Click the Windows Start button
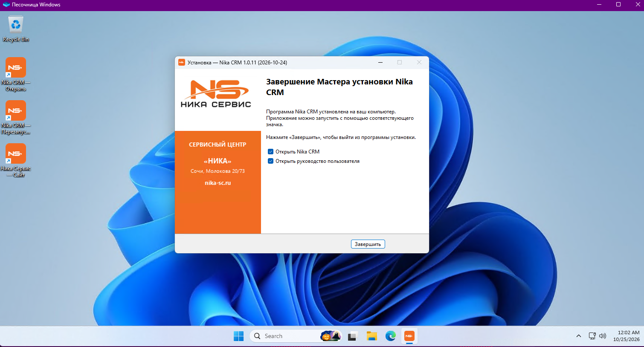Screen dimensions: 644x347 (238, 336)
